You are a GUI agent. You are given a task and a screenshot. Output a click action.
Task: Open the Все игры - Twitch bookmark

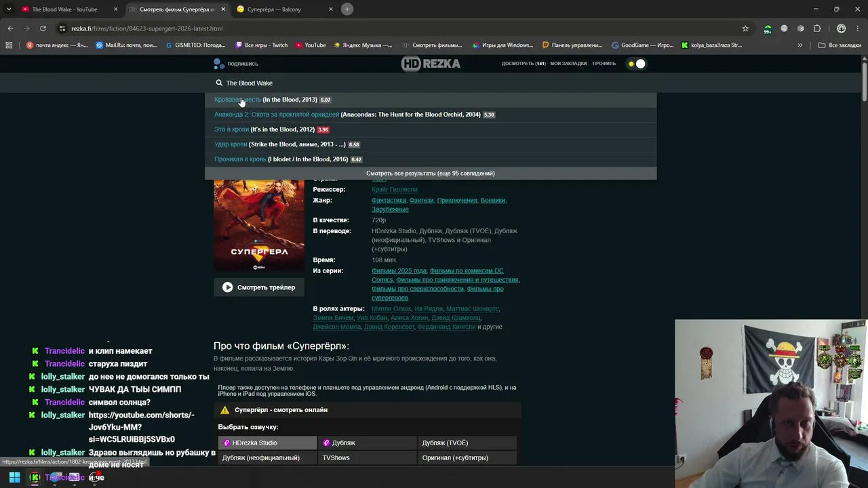[262, 45]
